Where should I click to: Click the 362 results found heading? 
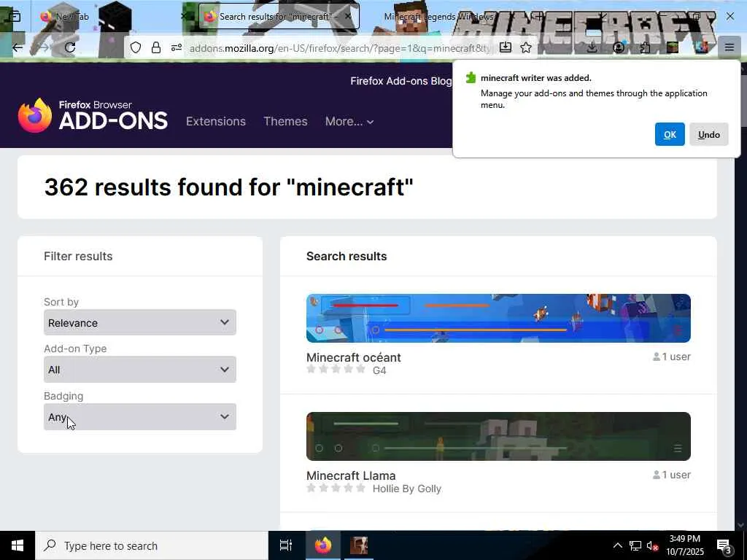[228, 187]
